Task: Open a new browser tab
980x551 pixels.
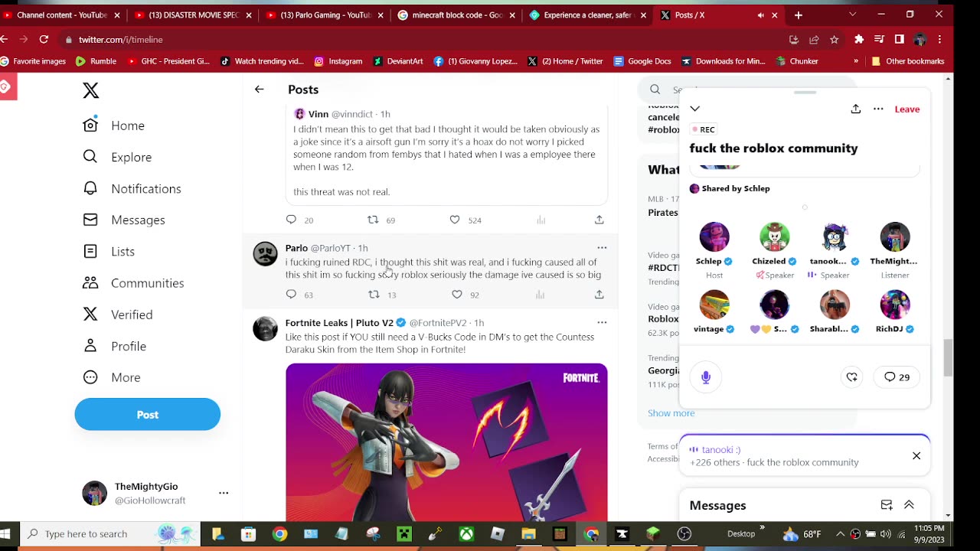Action: pyautogui.click(x=798, y=15)
